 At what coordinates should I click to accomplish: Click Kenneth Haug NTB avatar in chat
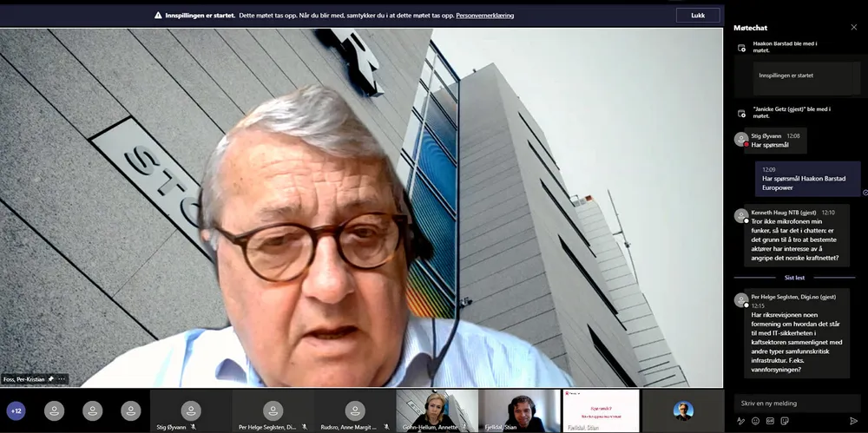[741, 215]
